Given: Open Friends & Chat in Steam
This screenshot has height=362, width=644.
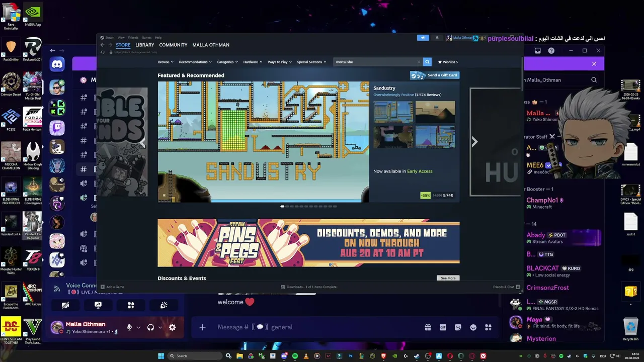Looking at the screenshot, I should click(506, 287).
